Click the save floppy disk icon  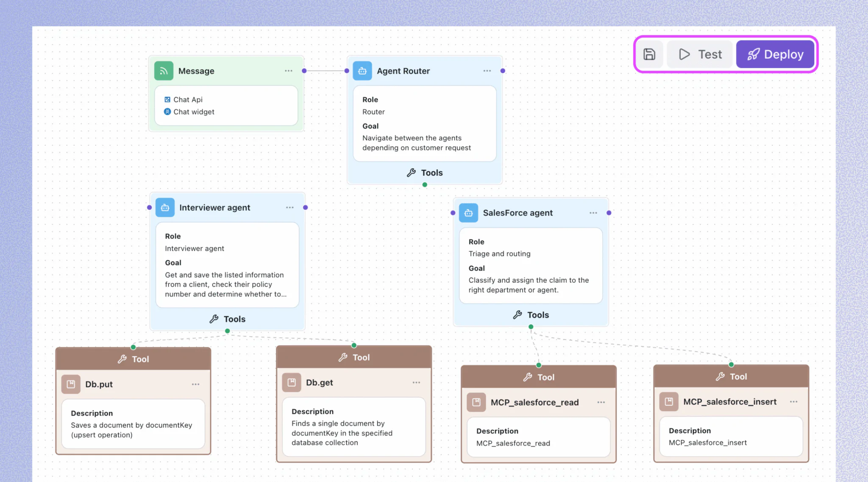click(649, 54)
